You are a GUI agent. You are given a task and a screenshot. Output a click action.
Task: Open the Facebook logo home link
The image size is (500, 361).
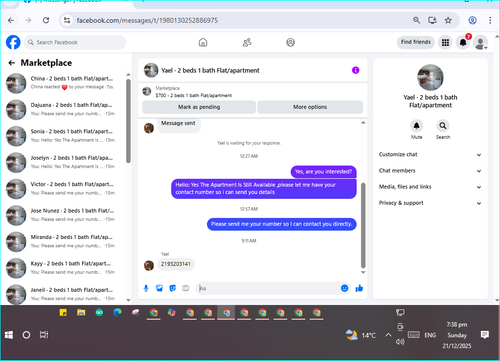[13, 42]
